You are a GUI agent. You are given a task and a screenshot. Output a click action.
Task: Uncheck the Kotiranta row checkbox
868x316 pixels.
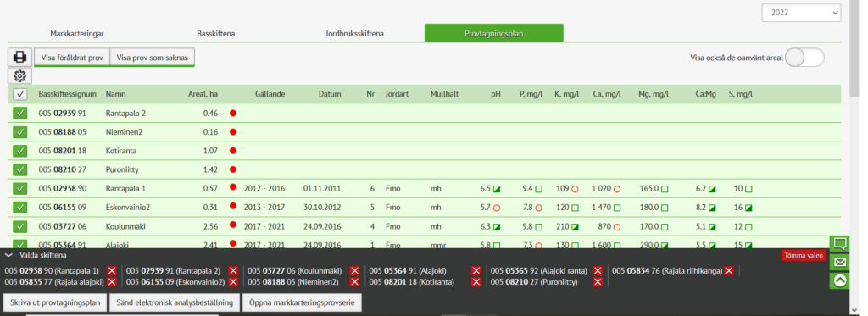coord(20,151)
